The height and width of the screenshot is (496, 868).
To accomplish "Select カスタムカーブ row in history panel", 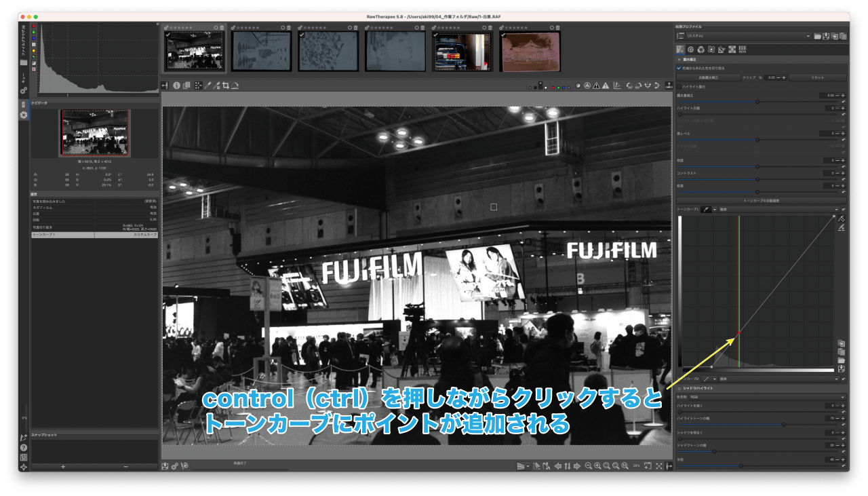I will tap(94, 235).
